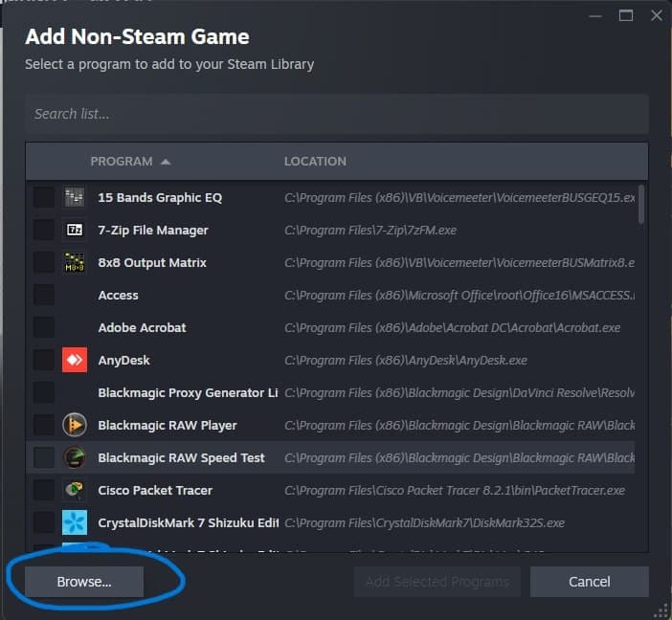Close the Add Non-Steam Game dialog
Image resolution: width=672 pixels, height=620 pixels.
pyautogui.click(x=657, y=16)
